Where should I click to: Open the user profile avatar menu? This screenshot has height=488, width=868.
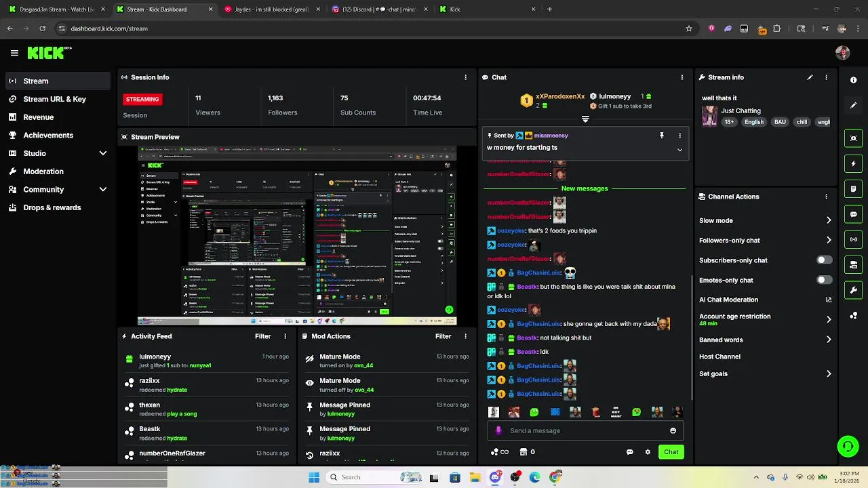[843, 53]
